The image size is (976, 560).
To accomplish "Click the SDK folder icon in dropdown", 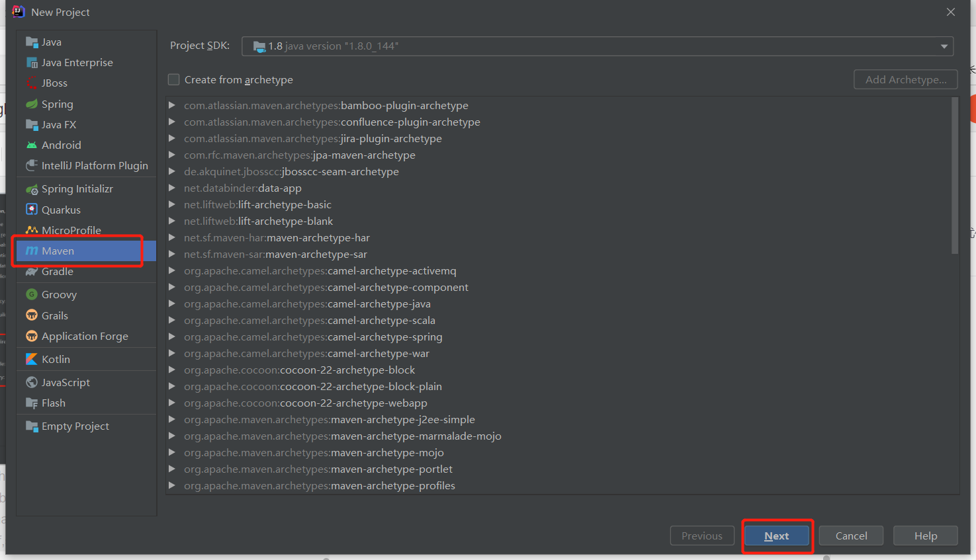I will 259,46.
